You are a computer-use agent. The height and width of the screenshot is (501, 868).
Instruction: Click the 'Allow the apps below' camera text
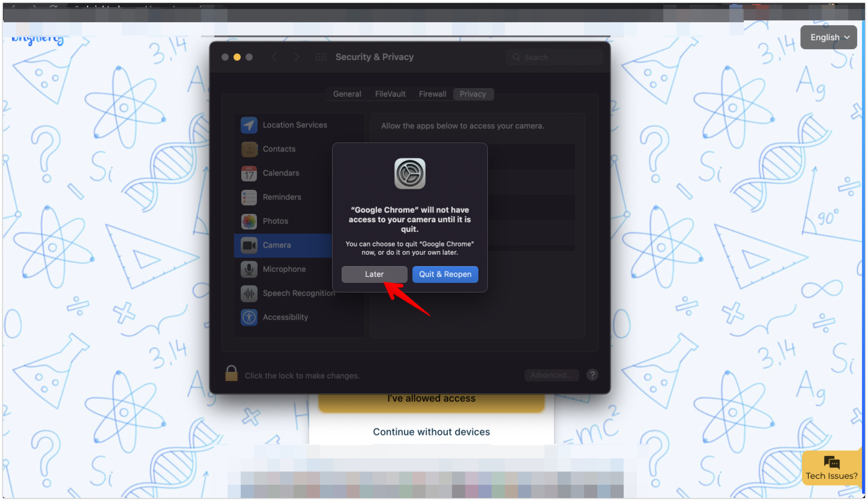tap(463, 126)
